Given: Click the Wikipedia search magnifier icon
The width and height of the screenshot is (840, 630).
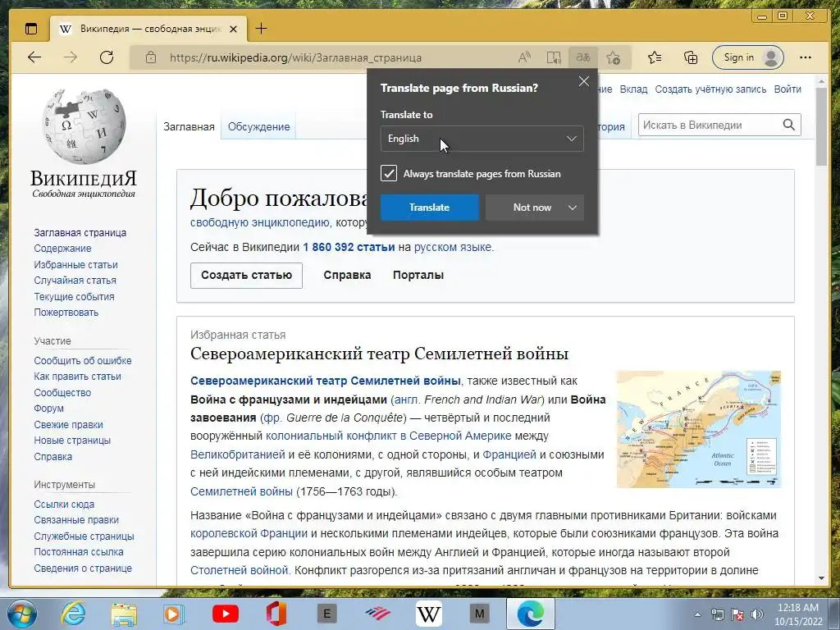Looking at the screenshot, I should [788, 125].
